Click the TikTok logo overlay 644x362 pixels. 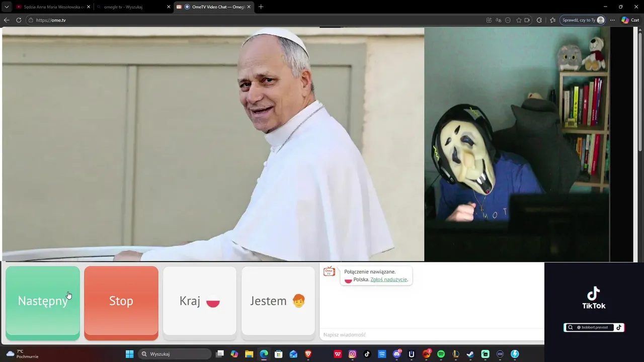(594, 298)
